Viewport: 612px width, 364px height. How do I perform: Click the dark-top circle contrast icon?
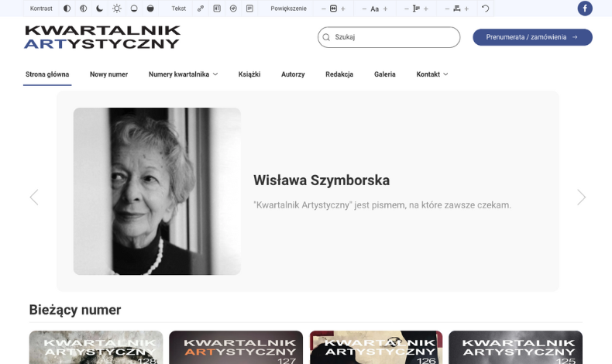150,9
